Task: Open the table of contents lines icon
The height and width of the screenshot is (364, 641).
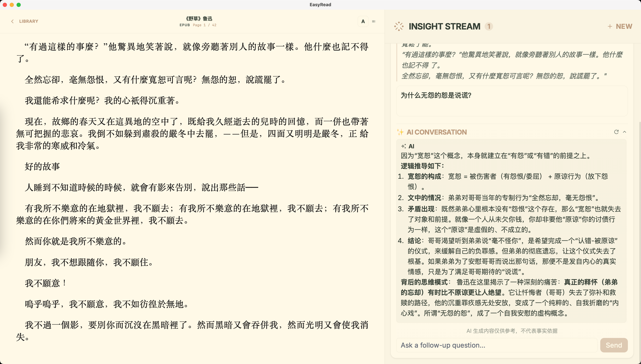Action: coord(374,22)
